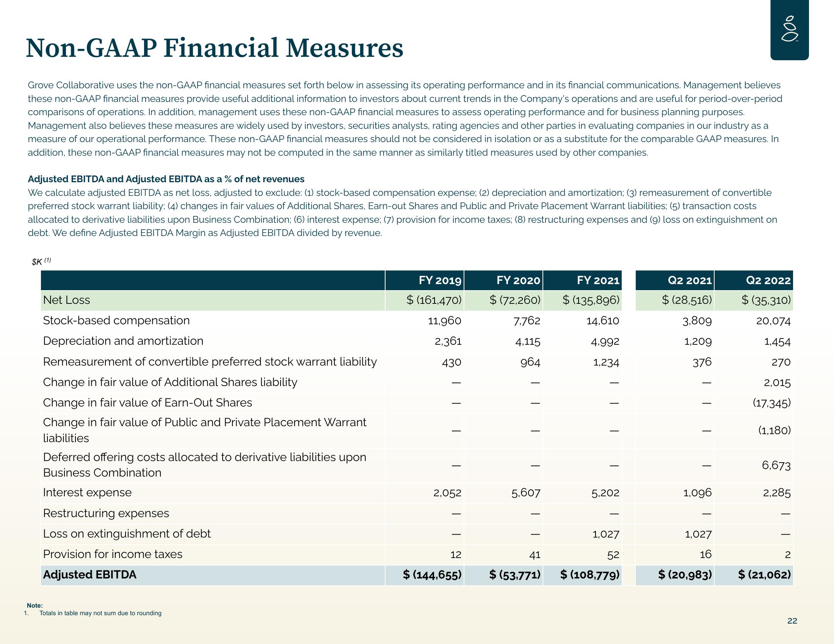
Task: Select 'Depreciation and amortization' row label
Action: tap(123, 341)
